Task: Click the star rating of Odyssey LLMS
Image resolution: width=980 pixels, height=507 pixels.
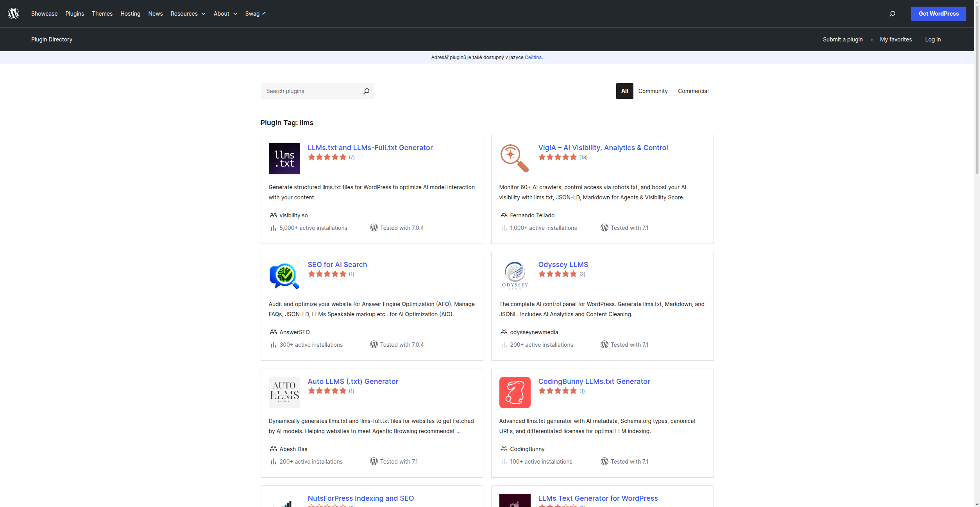Action: 558,274
